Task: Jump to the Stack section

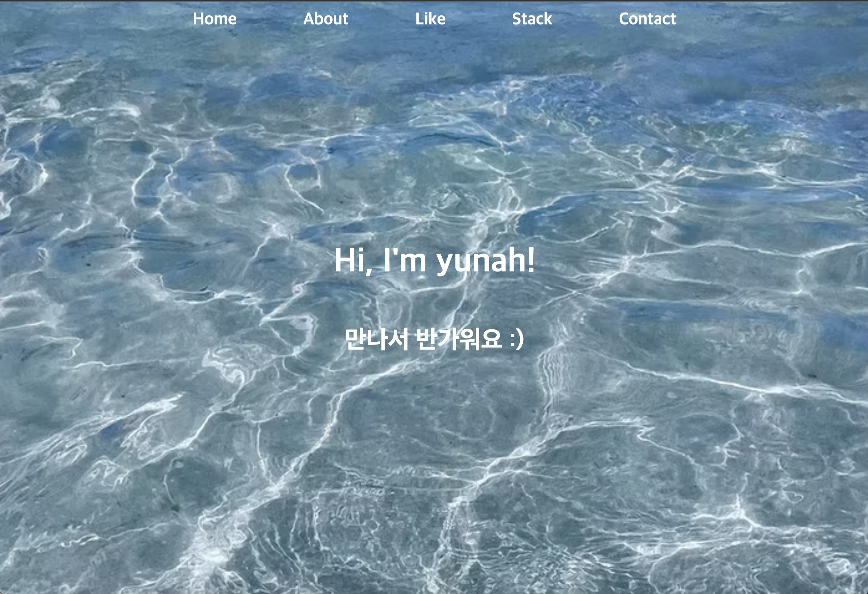Action: (x=532, y=19)
